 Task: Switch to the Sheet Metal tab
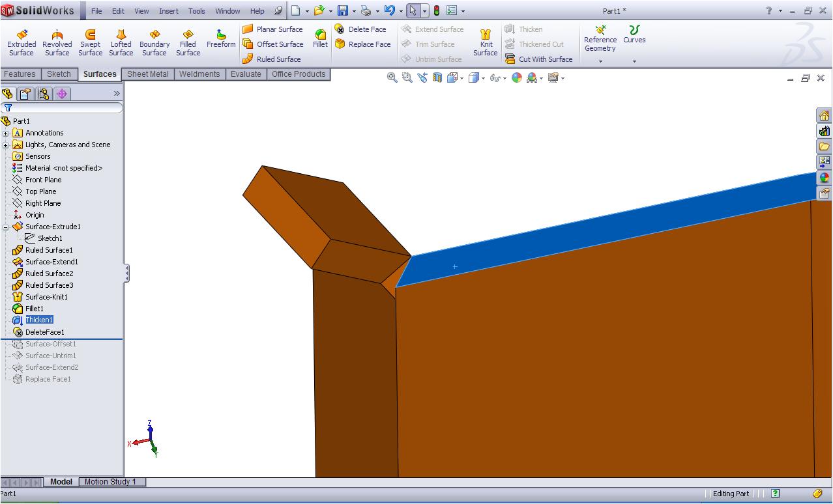tap(147, 74)
